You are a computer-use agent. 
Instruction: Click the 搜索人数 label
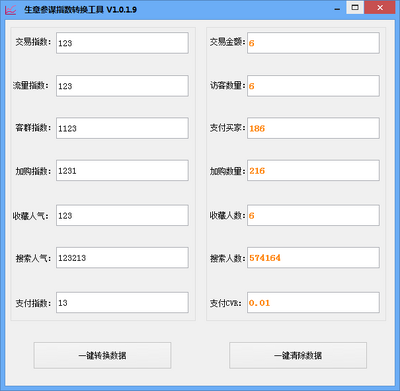pos(228,258)
